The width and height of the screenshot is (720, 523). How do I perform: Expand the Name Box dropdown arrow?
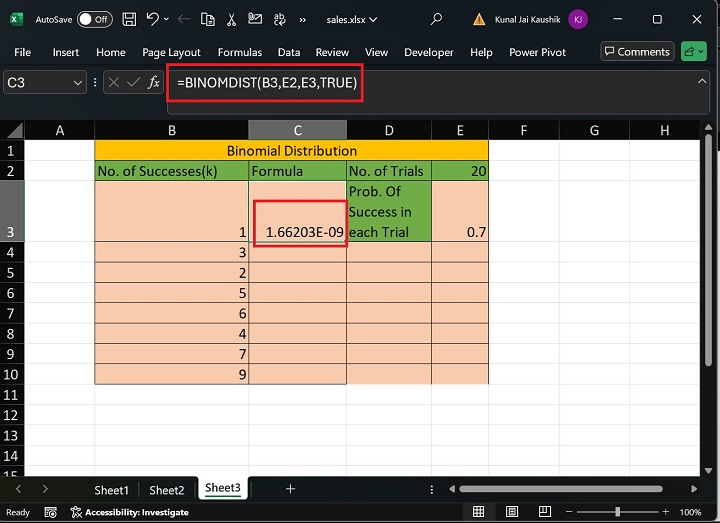click(x=78, y=83)
